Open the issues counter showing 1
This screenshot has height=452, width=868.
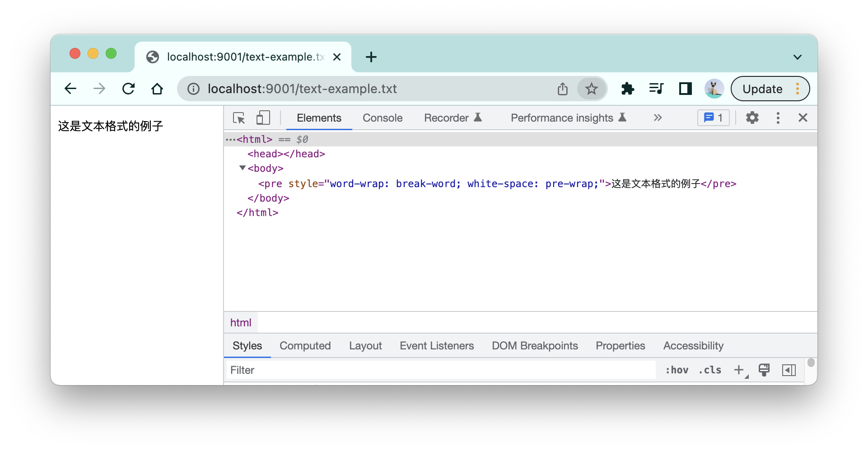714,118
